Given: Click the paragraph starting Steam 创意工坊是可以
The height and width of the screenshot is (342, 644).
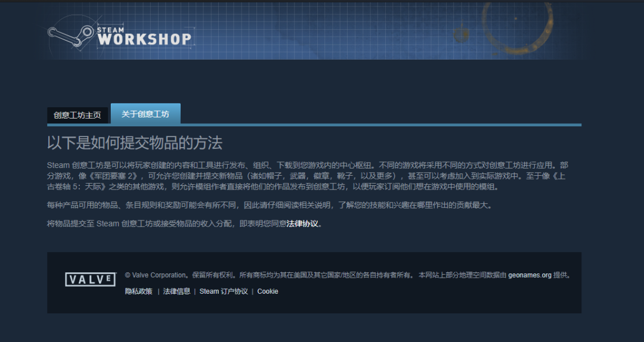Looking at the screenshot, I should (308, 176).
